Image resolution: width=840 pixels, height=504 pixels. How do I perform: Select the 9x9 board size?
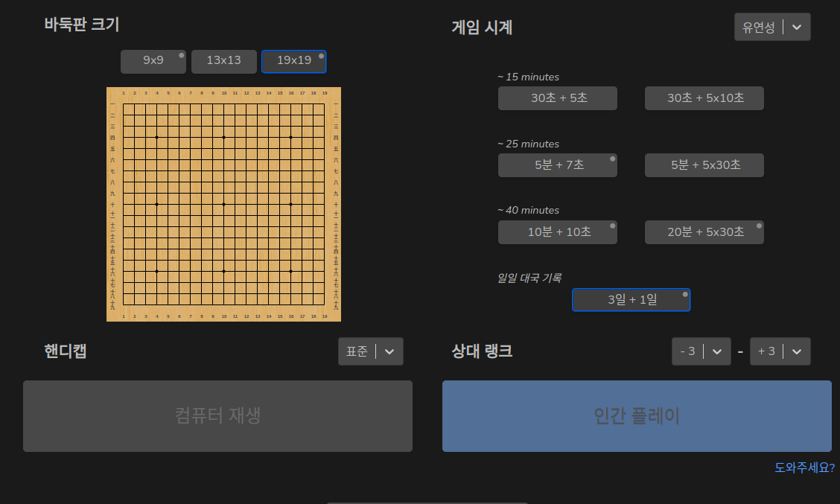tap(153, 61)
